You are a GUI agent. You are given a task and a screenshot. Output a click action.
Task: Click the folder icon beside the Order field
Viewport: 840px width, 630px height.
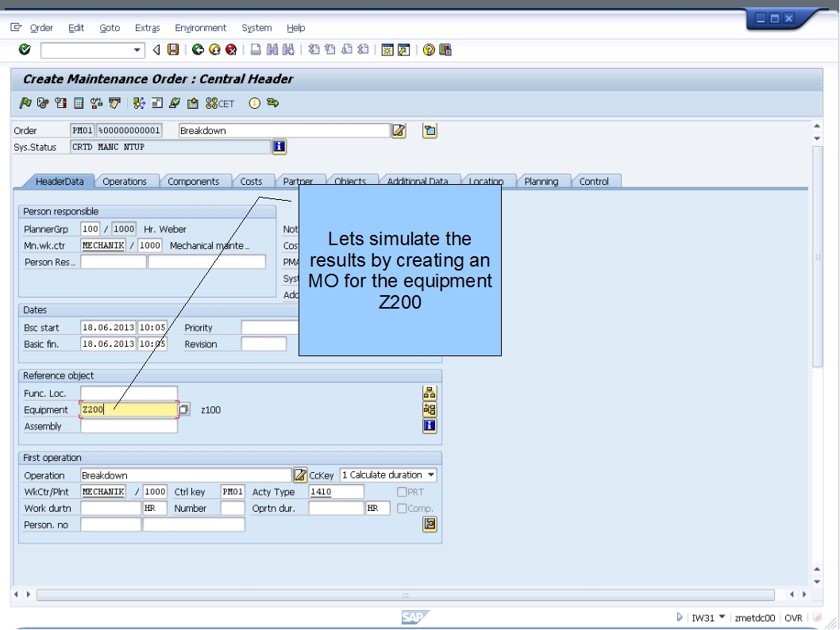[x=430, y=130]
